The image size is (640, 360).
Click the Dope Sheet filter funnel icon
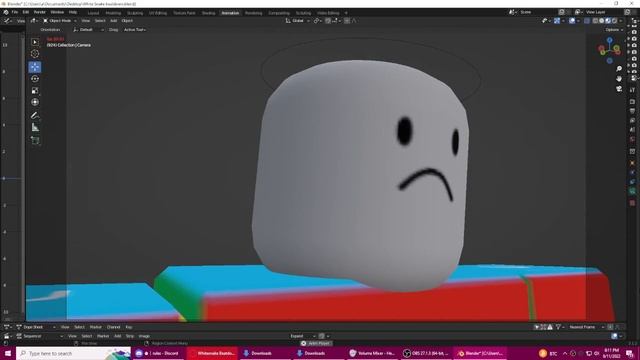tap(559, 327)
